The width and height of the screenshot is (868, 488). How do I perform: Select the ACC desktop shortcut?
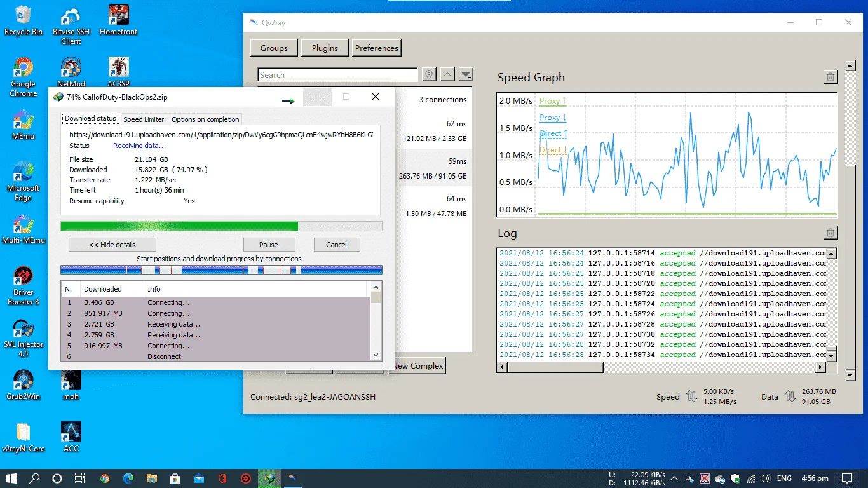tap(71, 437)
